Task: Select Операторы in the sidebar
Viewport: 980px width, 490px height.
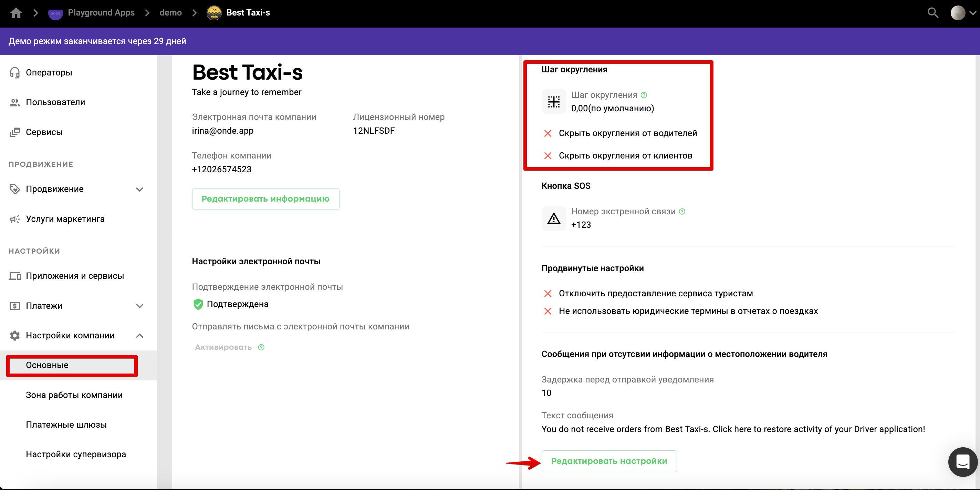Action: [49, 72]
